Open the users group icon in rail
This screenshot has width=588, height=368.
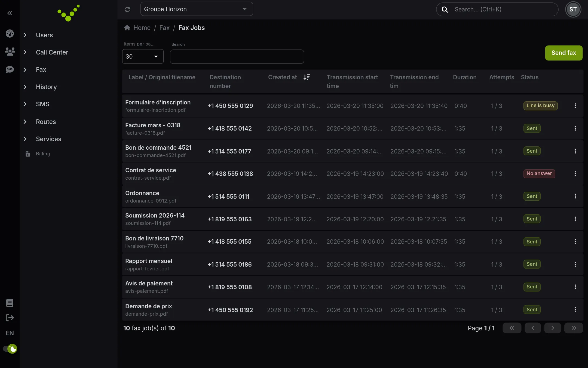click(10, 52)
